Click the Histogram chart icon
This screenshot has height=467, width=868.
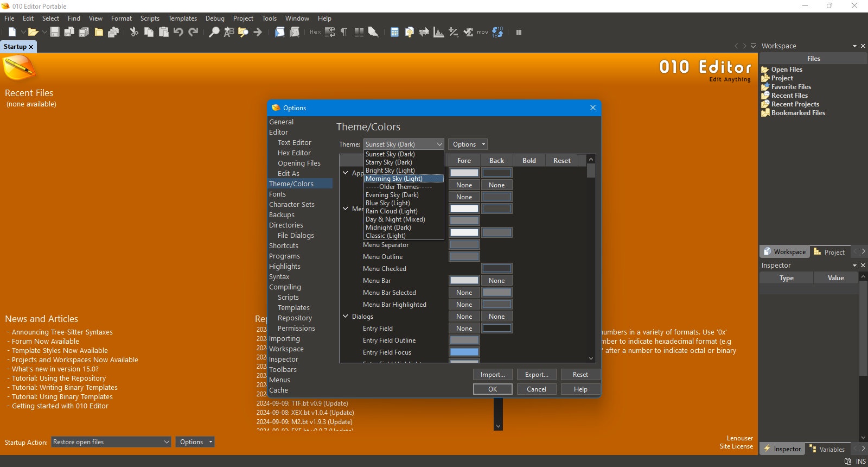(x=438, y=32)
